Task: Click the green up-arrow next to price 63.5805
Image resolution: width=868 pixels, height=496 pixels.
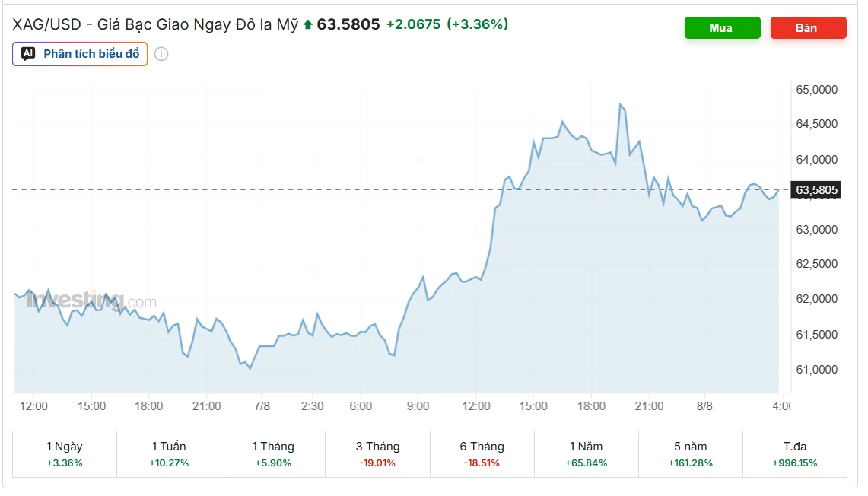Action: tap(308, 24)
